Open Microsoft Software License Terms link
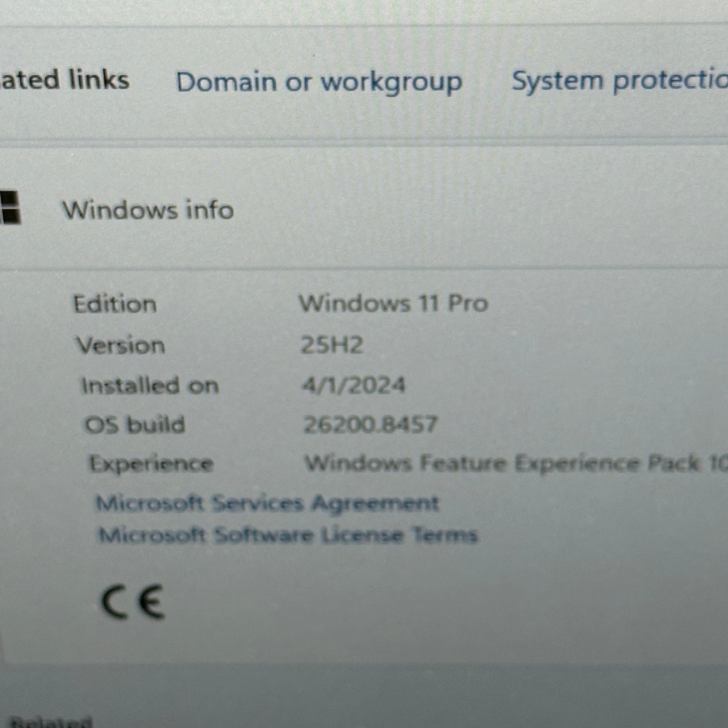Image resolution: width=728 pixels, height=728 pixels. (288, 535)
